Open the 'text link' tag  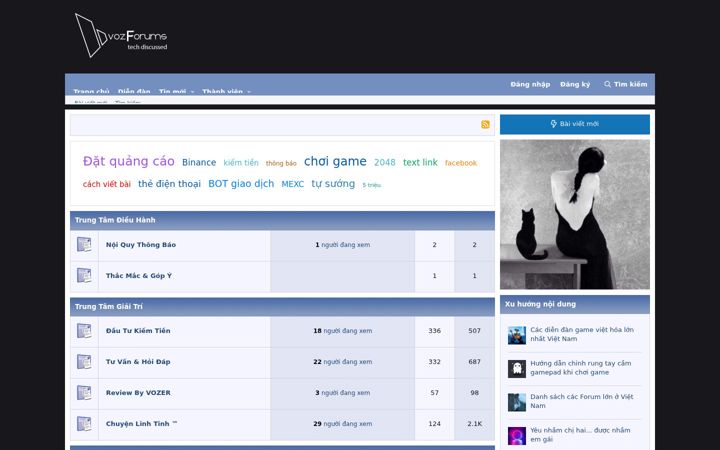click(420, 162)
